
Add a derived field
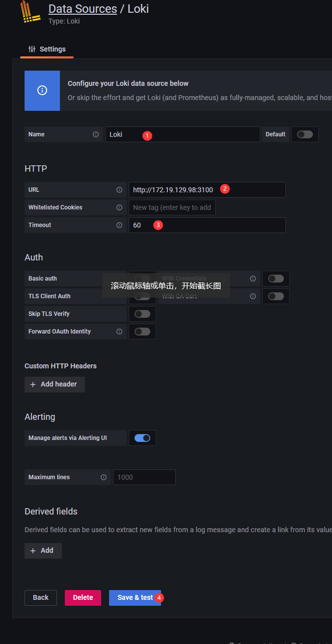[43, 550]
